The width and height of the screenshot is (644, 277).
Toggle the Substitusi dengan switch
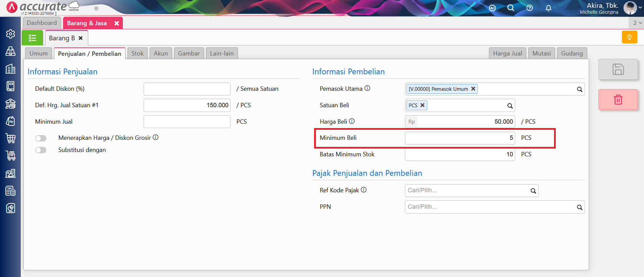click(41, 150)
